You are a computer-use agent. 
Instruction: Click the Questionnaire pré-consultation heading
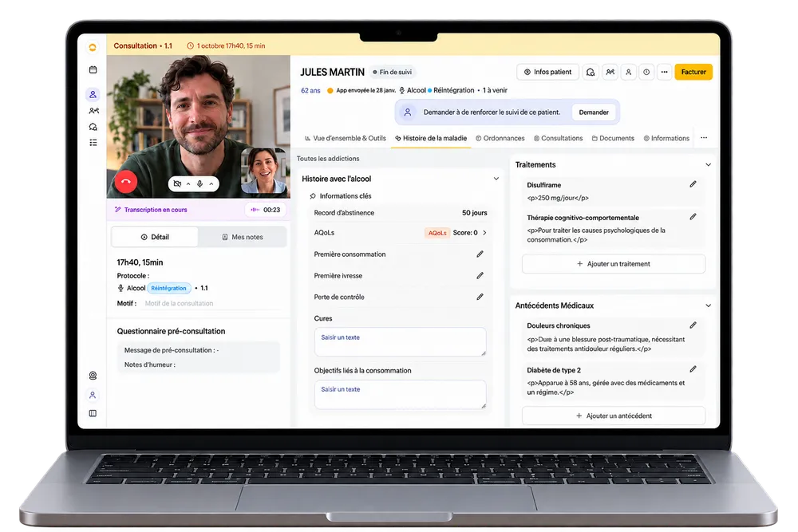point(171,331)
